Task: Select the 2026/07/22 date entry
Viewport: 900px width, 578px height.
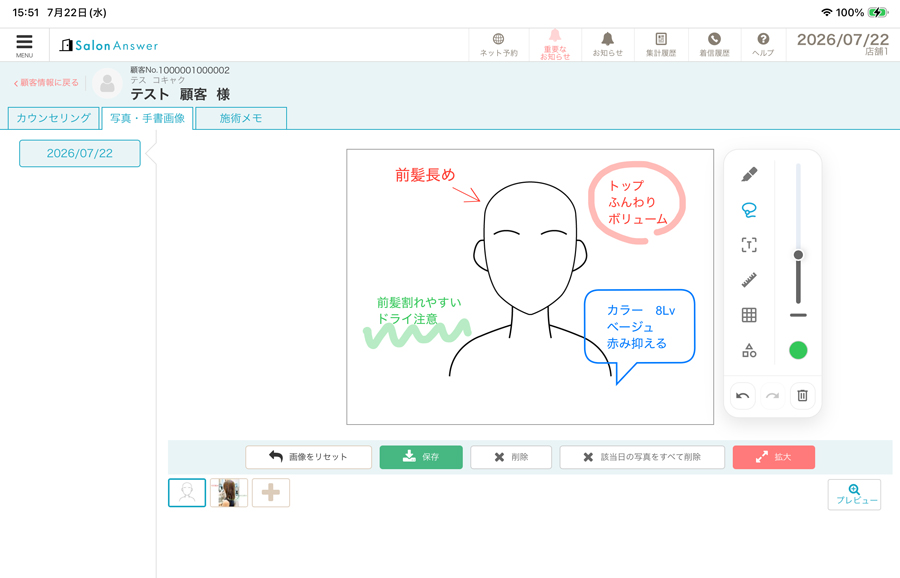Action: [80, 153]
